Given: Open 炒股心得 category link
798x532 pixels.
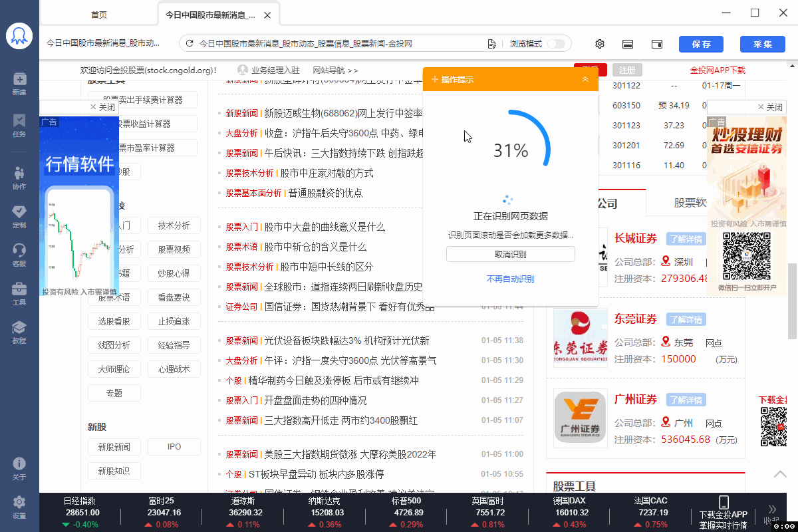Looking at the screenshot, I should coord(174,273).
